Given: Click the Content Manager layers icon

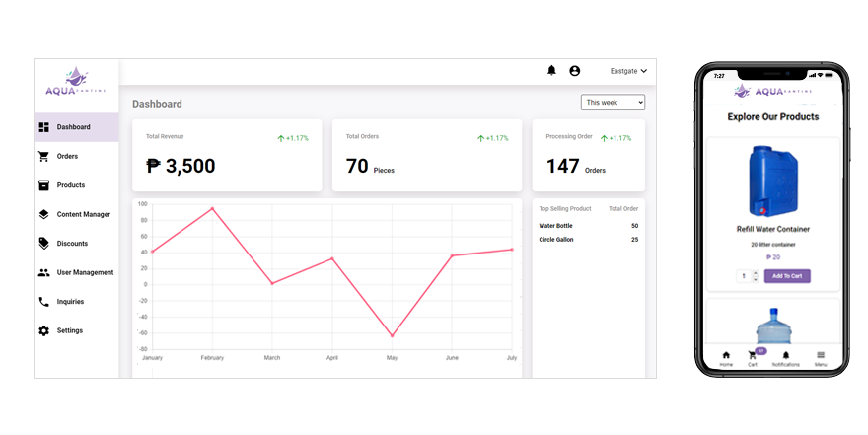Looking at the screenshot, I should 43,214.
